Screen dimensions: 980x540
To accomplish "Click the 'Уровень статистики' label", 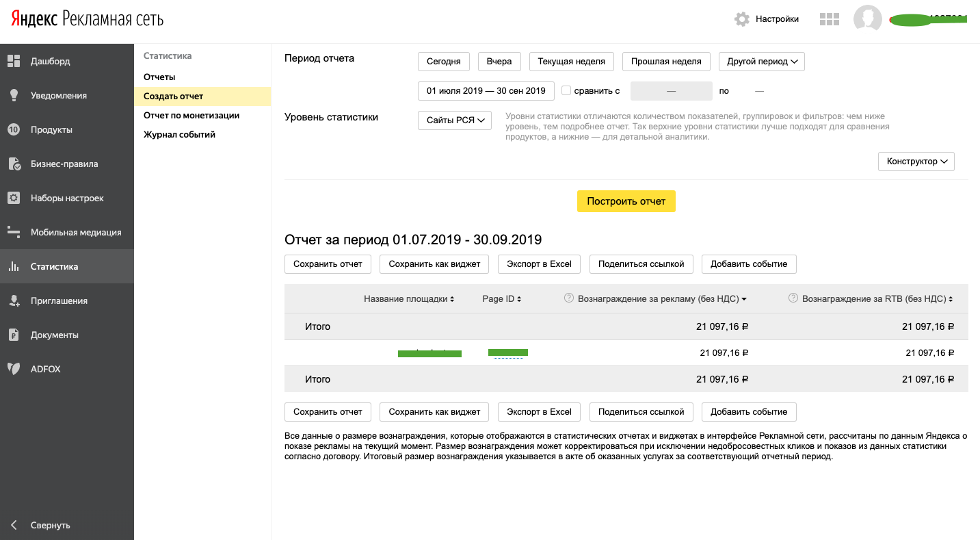I will tap(331, 117).
